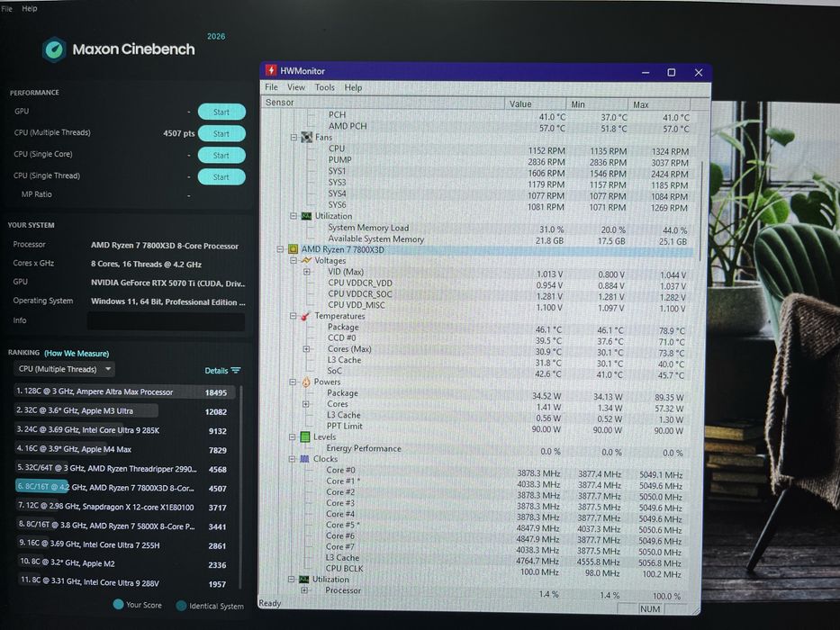Select the highlighted Ryzen 7 7800X3D ranking row
The width and height of the screenshot is (840, 630).
pos(124,488)
